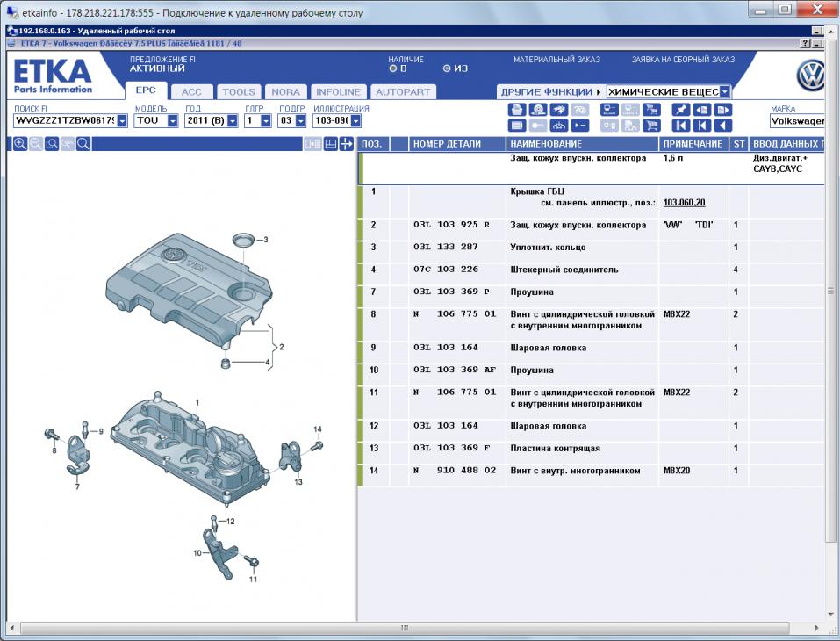Click the greyed-out zoom out icon
This screenshot has width=840, height=641.
[x=36, y=144]
